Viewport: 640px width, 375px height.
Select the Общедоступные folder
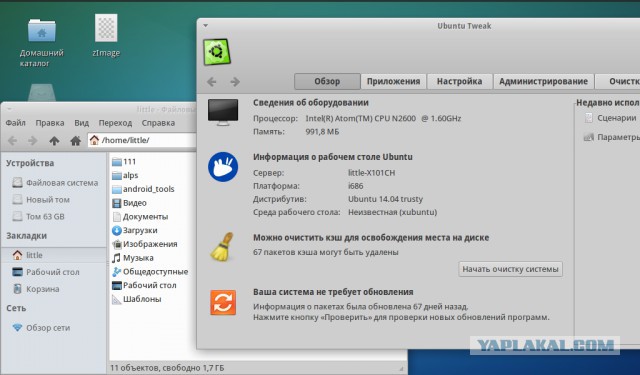click(x=150, y=272)
